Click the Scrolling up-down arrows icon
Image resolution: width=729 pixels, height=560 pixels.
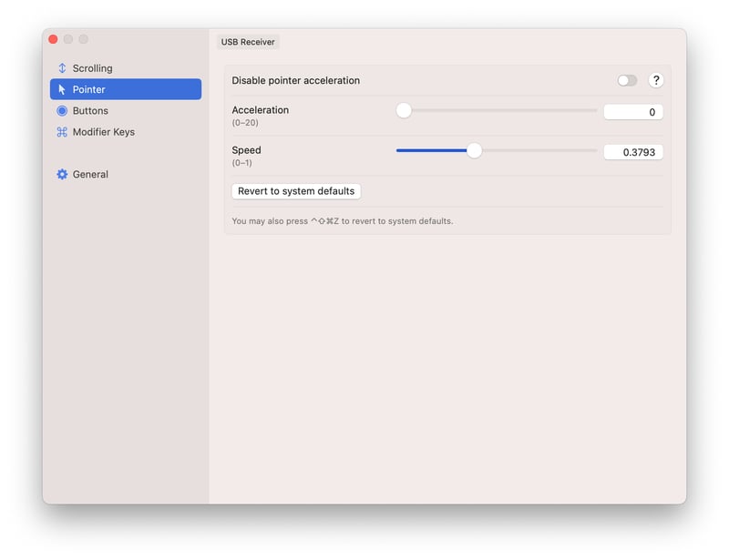pos(62,68)
